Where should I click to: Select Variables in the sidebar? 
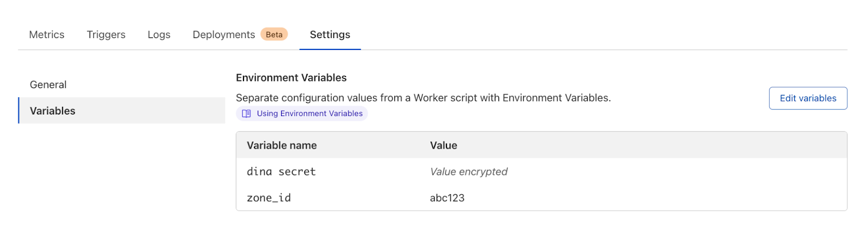(122, 111)
